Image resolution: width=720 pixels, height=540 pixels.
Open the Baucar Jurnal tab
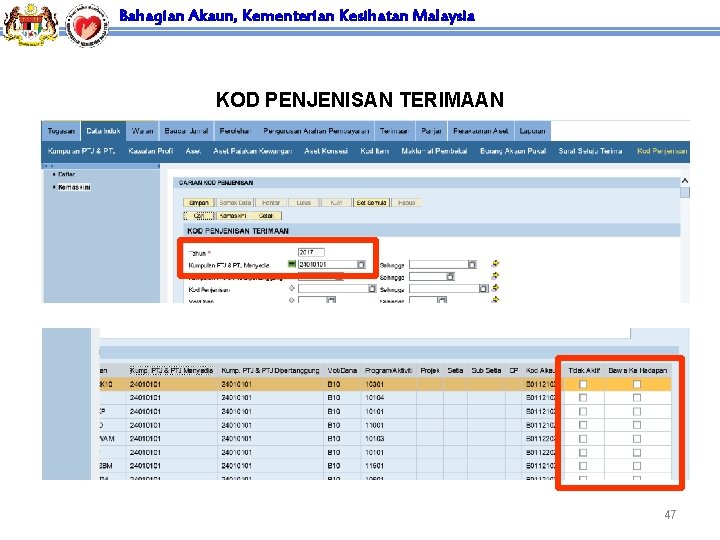tap(186, 131)
